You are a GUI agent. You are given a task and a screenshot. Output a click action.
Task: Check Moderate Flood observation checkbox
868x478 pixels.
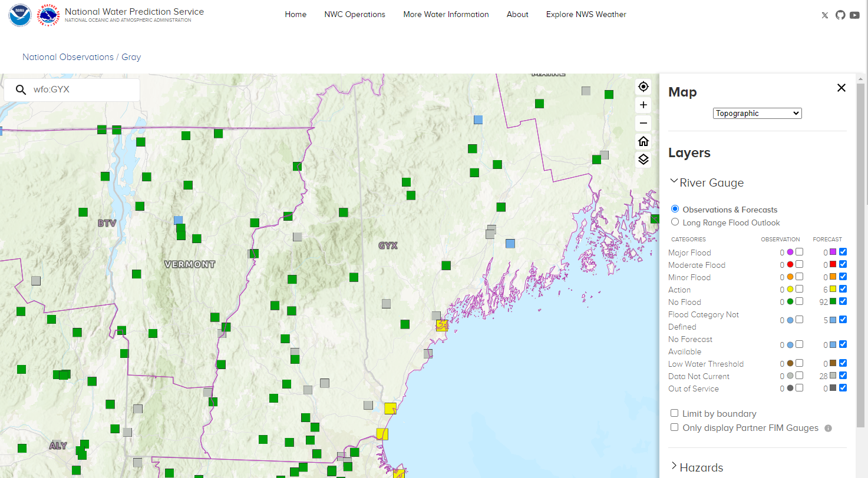click(799, 264)
